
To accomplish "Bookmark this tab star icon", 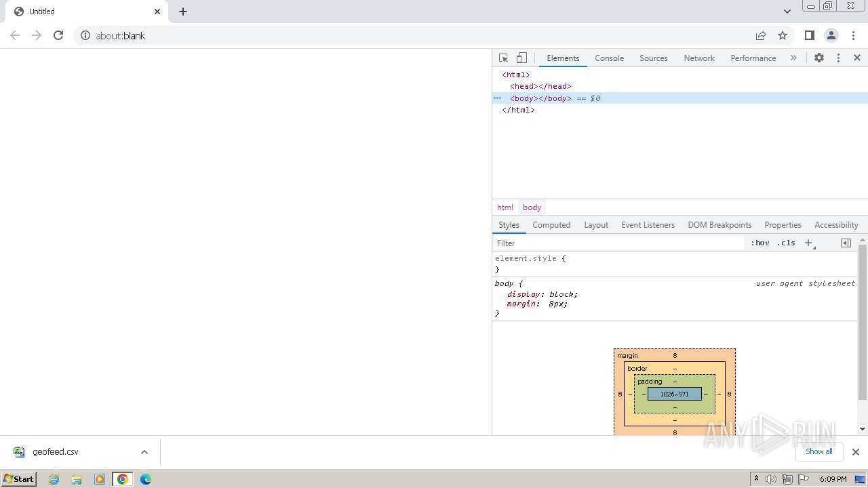I will (783, 35).
